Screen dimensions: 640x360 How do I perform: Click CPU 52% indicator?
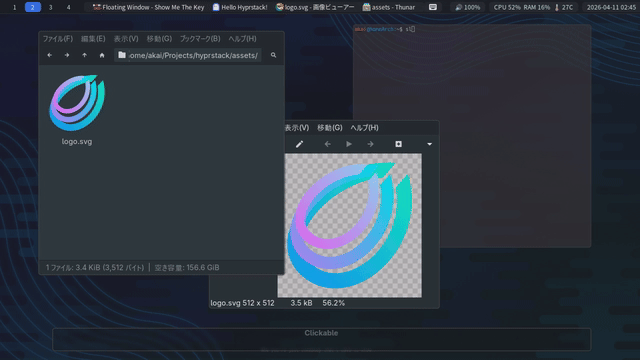coord(507,7)
